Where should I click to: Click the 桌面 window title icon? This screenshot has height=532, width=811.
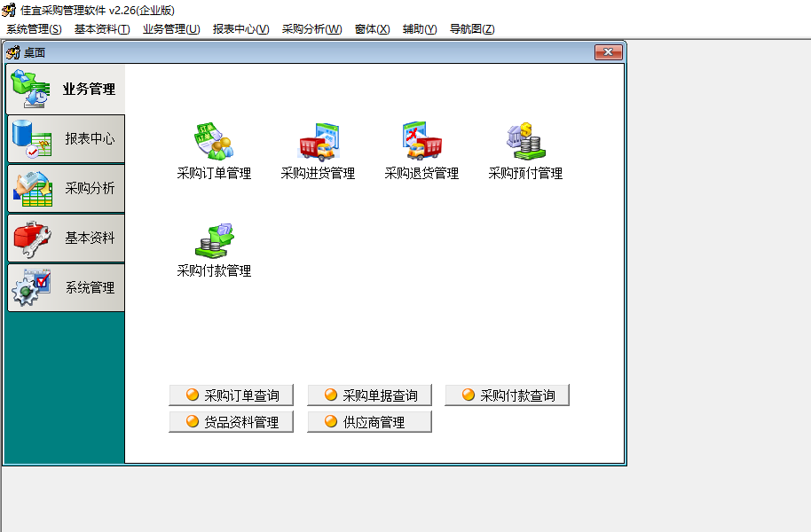13,52
